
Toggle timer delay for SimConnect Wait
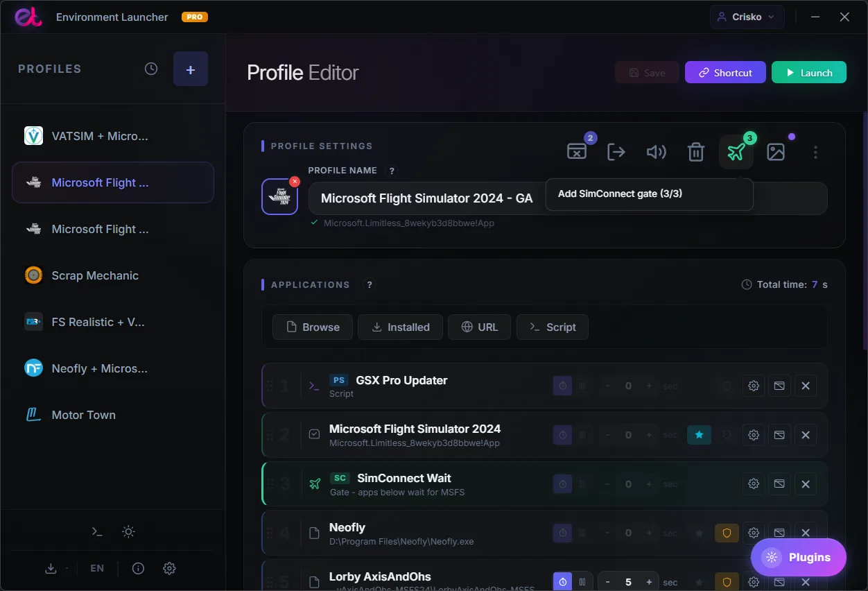click(563, 483)
